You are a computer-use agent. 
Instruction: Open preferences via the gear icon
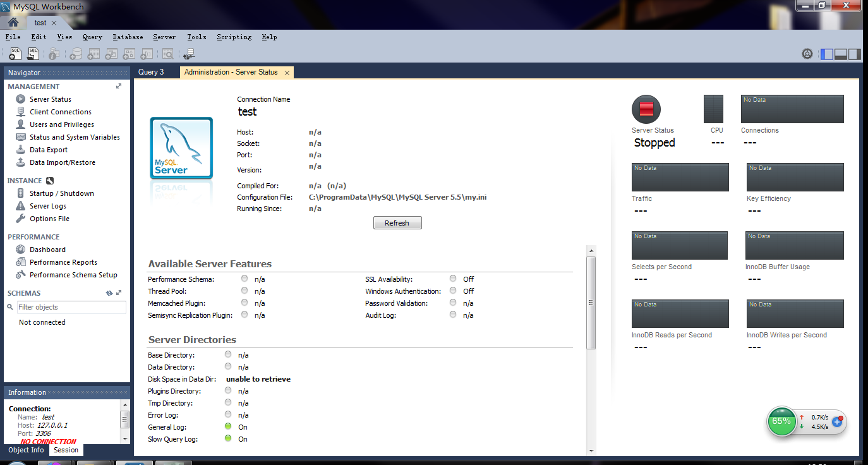[x=807, y=54]
